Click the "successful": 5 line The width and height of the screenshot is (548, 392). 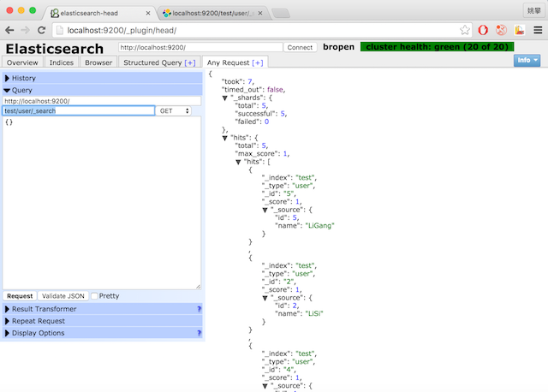tap(261, 114)
